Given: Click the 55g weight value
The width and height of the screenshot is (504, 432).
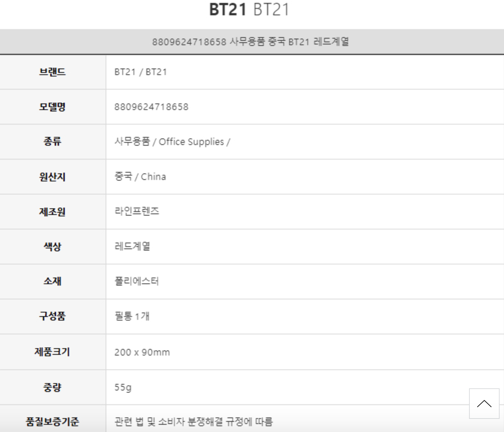Looking at the screenshot, I should click(x=123, y=387).
